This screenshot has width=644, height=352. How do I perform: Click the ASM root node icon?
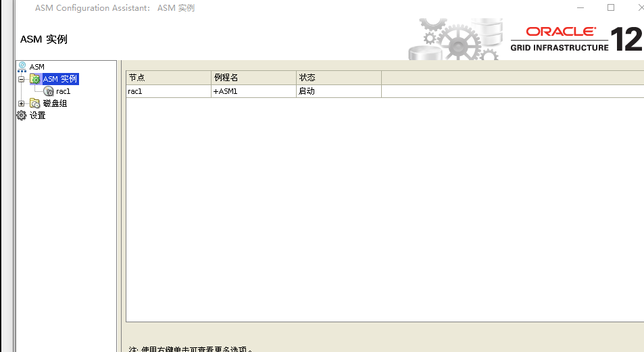tap(22, 66)
